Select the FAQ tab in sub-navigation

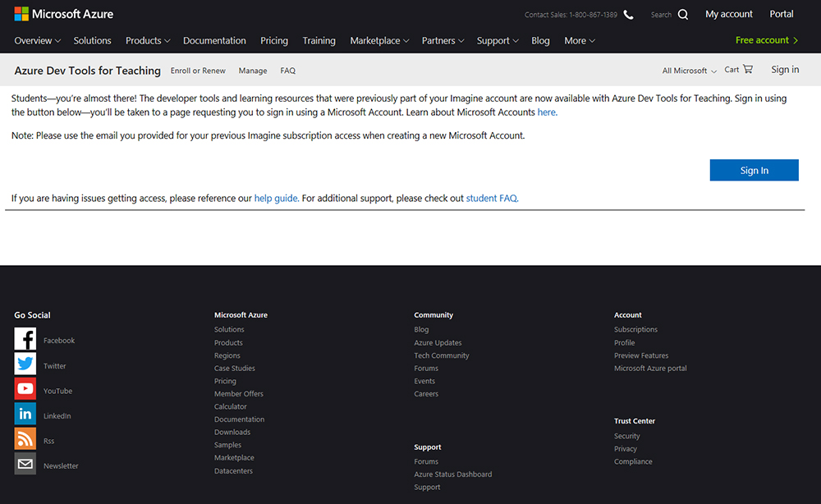[288, 71]
